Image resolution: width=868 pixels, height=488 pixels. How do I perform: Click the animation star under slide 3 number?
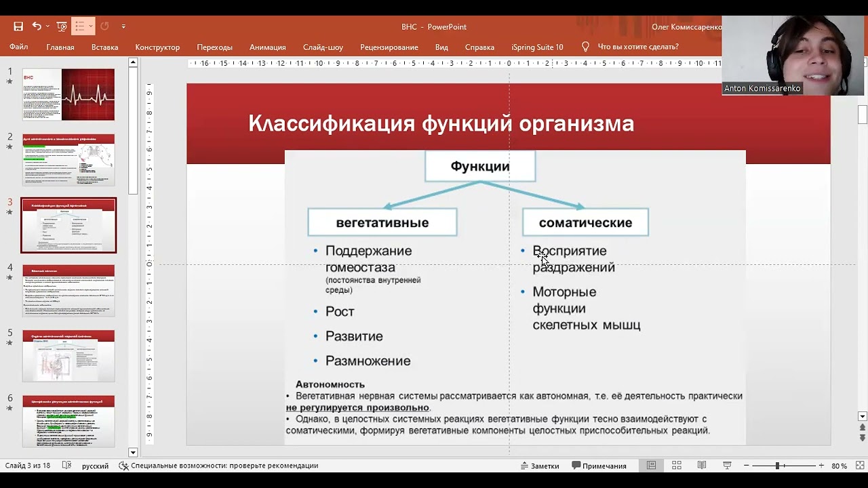tap(9, 212)
